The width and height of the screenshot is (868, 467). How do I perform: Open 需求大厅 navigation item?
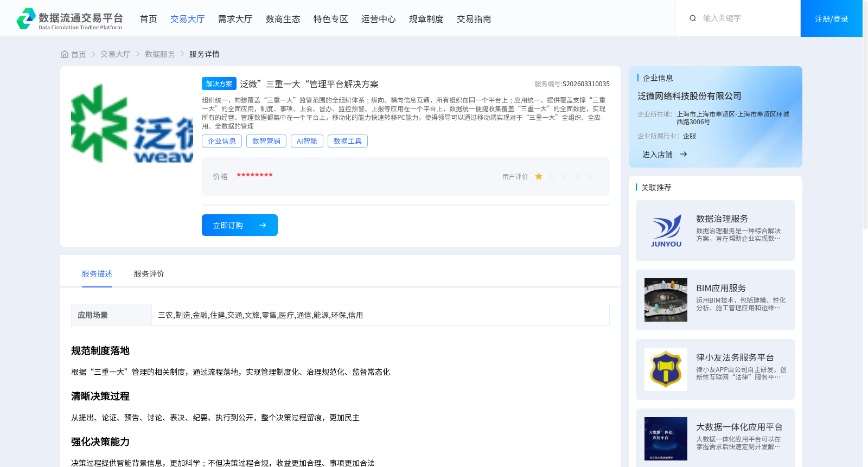point(235,19)
